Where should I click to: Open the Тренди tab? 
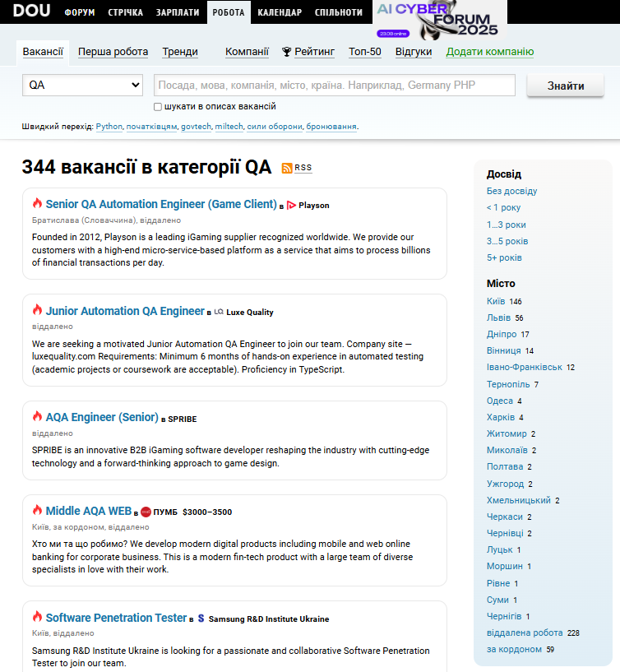tap(179, 52)
